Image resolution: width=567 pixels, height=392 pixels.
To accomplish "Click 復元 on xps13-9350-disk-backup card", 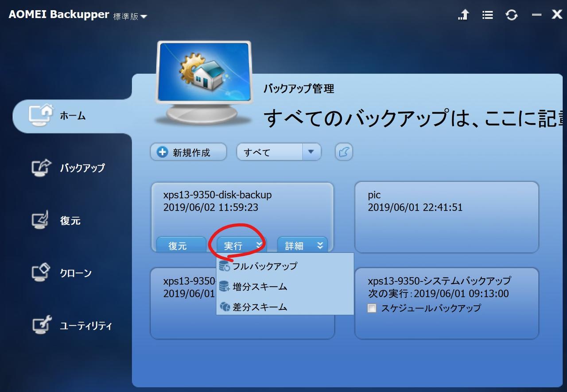I will 182,245.
